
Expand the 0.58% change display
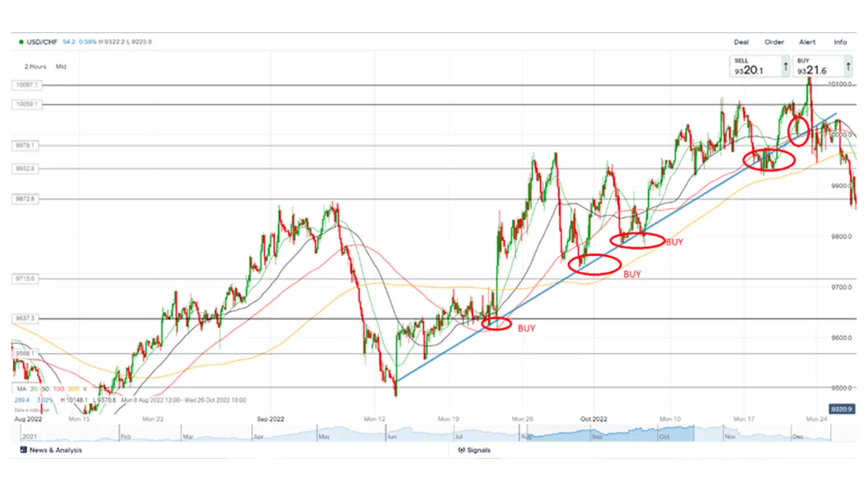(88, 41)
